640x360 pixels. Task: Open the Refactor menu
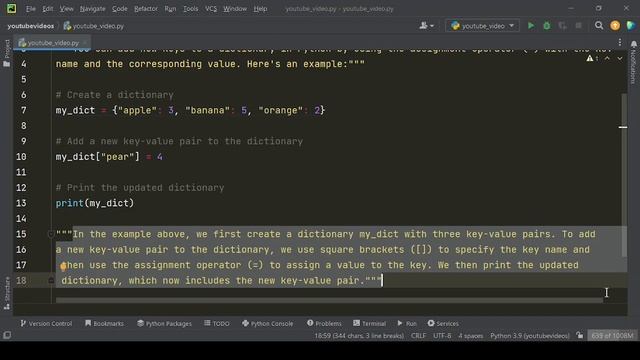pos(146,9)
